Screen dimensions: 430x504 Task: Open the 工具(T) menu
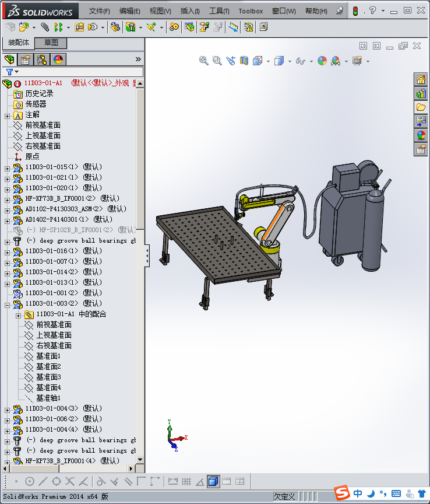click(219, 11)
